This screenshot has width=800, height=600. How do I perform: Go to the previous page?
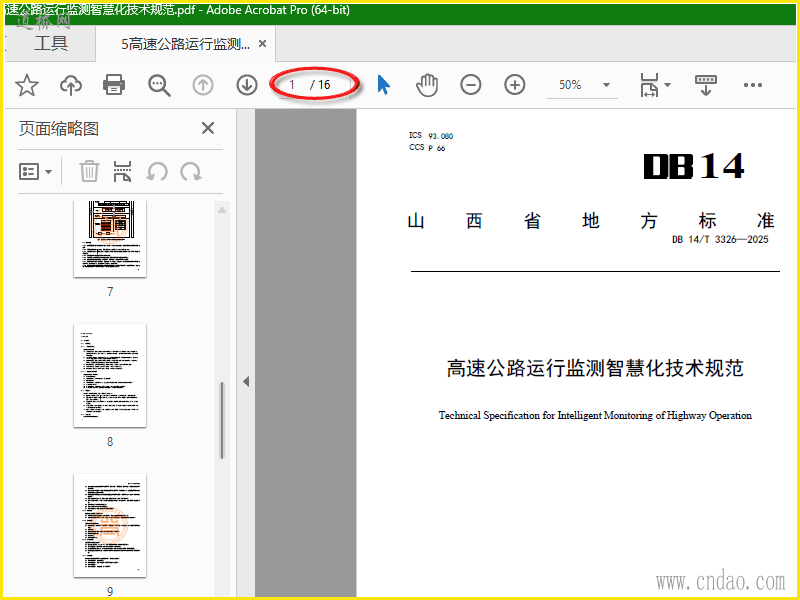(203, 85)
